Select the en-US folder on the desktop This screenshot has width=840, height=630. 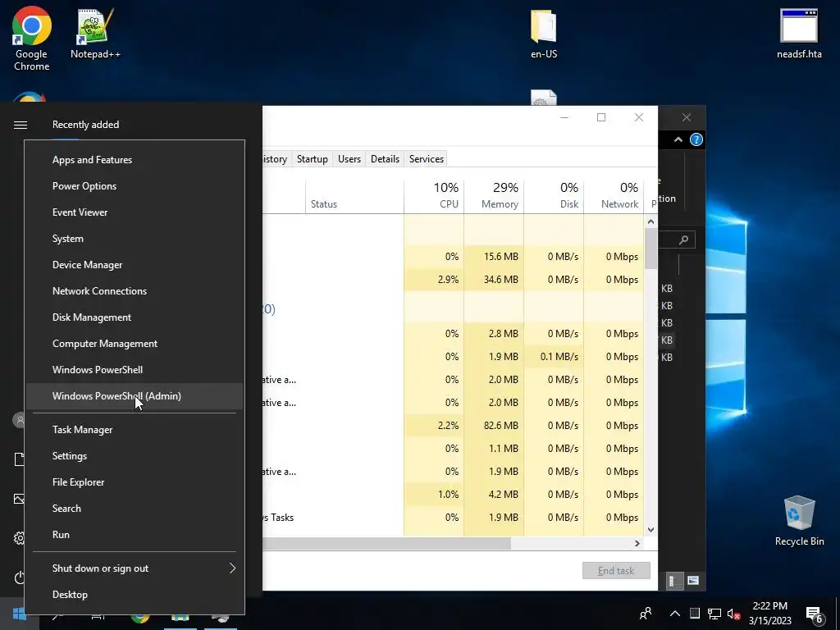544,33
